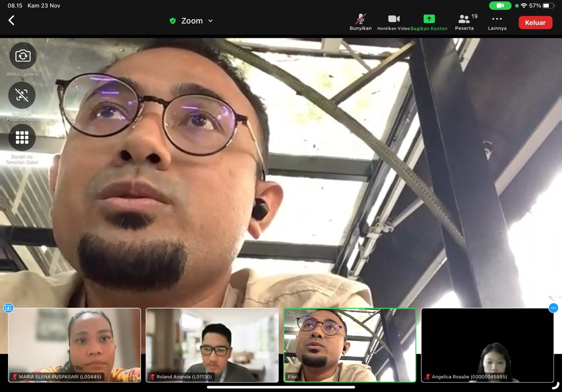Switch to gallery view via grid icon

(22, 138)
